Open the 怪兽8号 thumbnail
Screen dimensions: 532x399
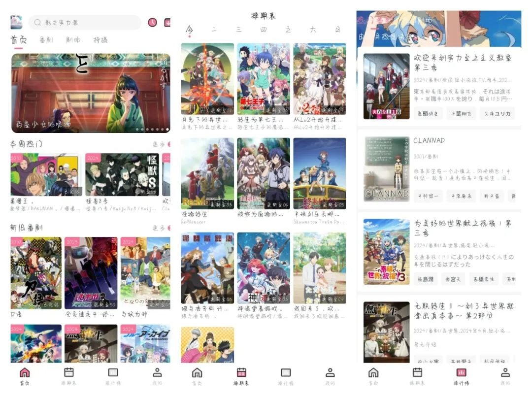pos(121,174)
